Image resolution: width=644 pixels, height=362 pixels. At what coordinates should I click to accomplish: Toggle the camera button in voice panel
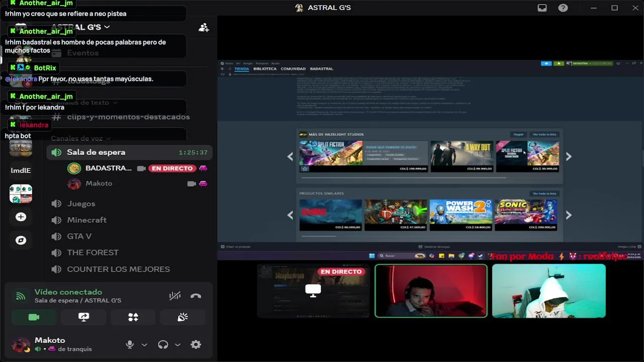(34, 317)
